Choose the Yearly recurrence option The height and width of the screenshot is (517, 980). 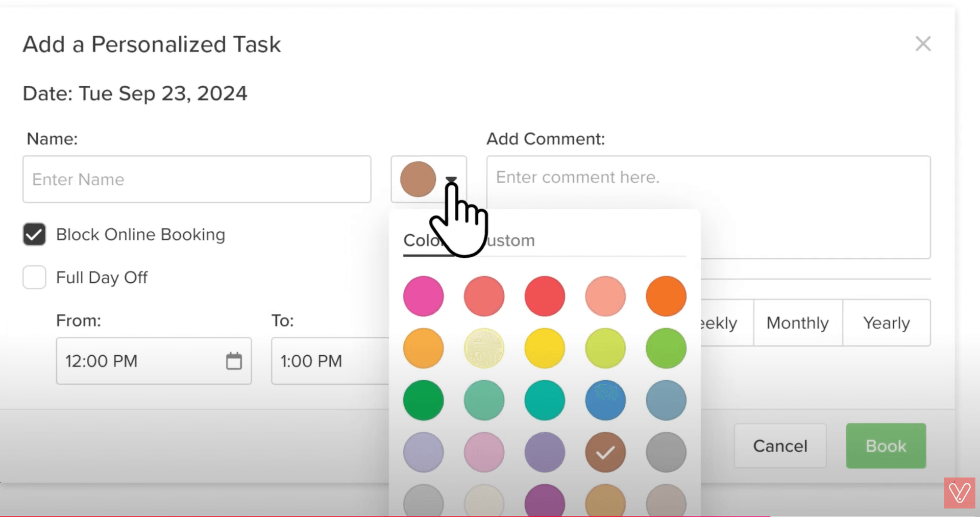click(887, 323)
